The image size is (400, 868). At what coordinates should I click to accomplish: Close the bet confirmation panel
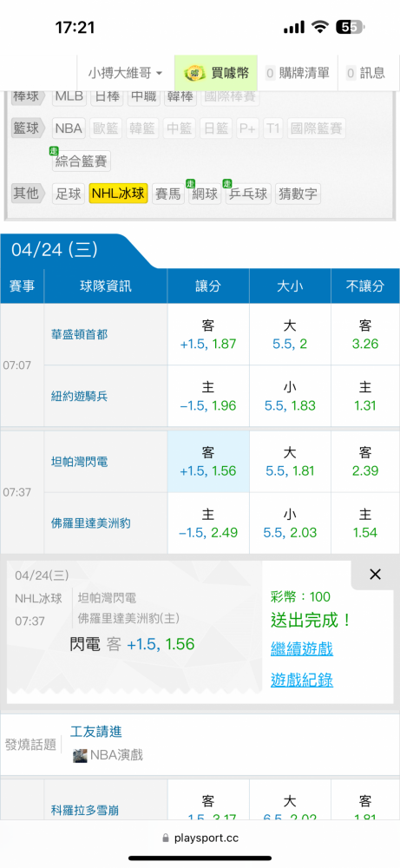pos(375,575)
